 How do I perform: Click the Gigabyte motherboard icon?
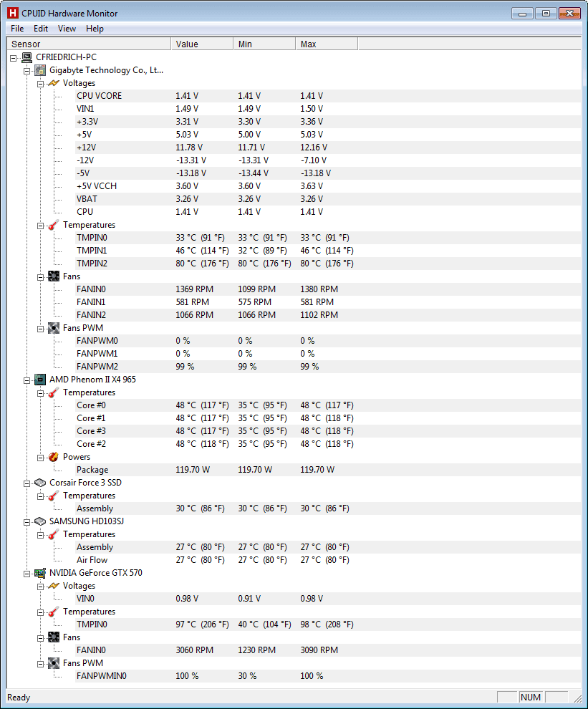coord(41,70)
